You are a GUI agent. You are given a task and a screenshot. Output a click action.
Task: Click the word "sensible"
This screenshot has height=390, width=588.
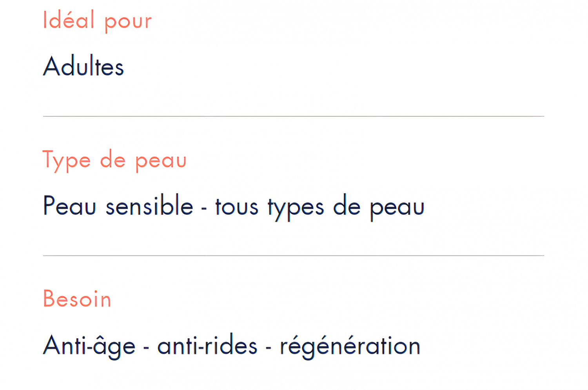(x=149, y=205)
